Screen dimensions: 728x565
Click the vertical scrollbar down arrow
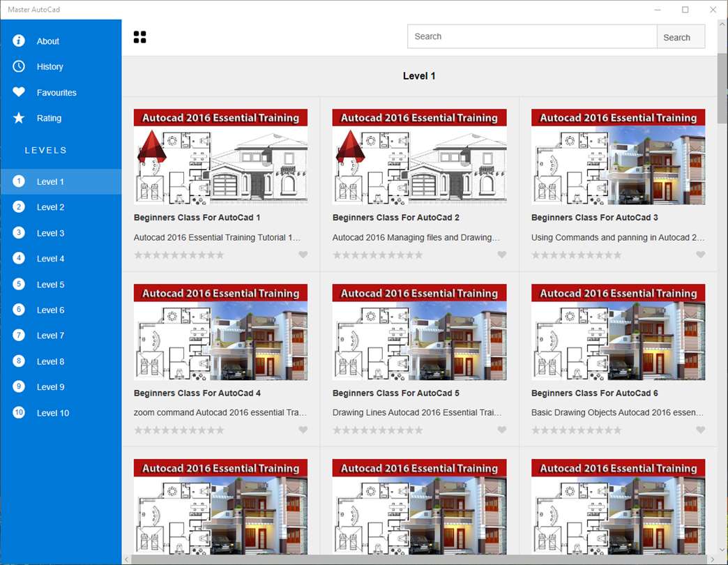(722, 550)
